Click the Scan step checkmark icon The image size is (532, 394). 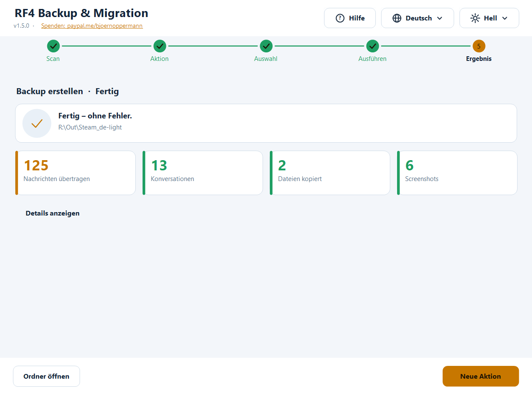coord(53,46)
